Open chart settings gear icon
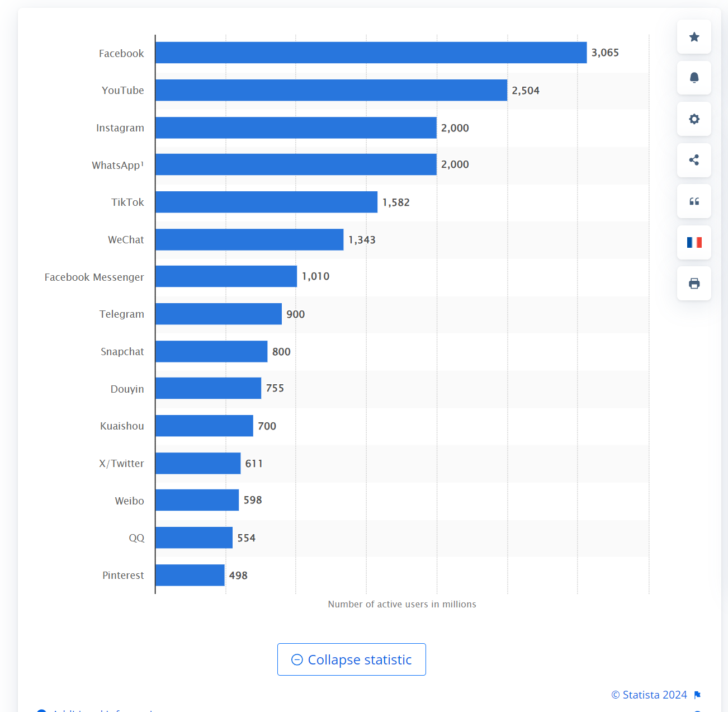The width and height of the screenshot is (728, 712). click(694, 119)
